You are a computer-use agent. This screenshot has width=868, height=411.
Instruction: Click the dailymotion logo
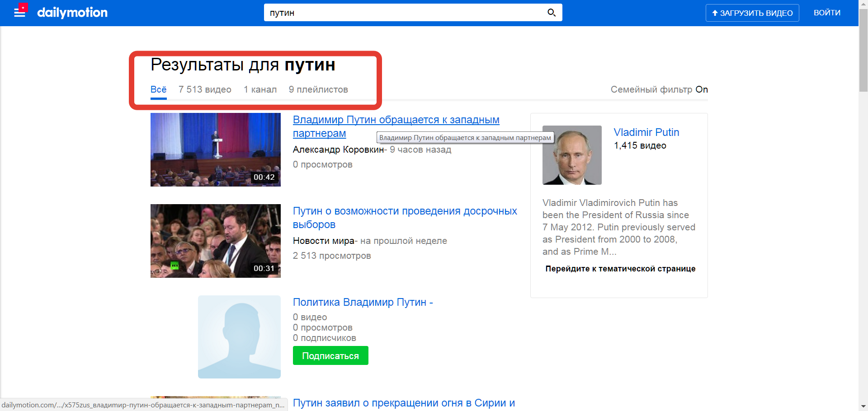[72, 13]
